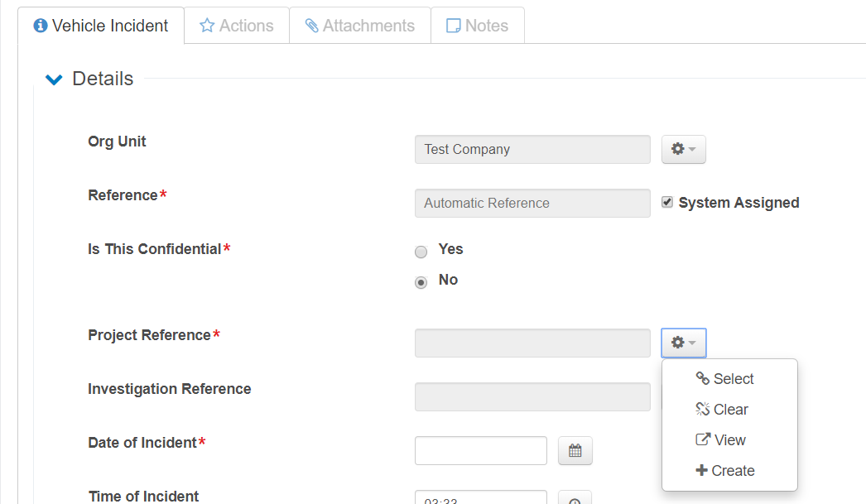Click the Project Reference text field

pos(532,343)
